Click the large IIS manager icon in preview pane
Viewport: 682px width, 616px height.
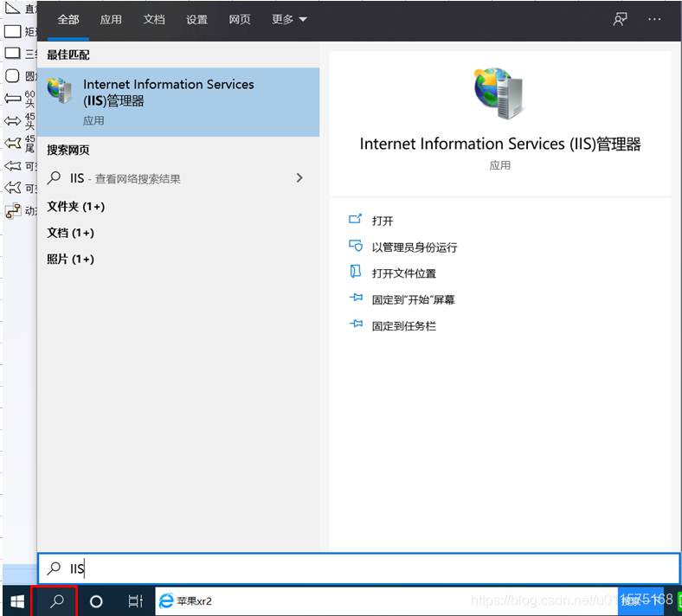point(499,93)
